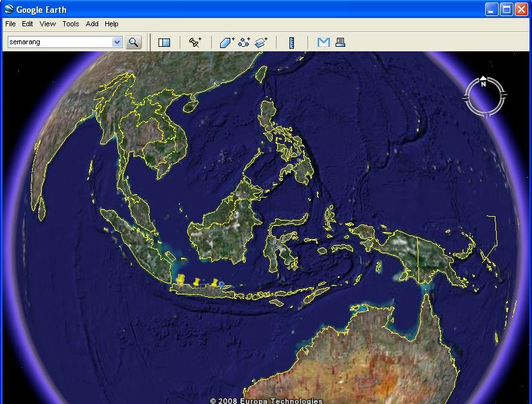Click the compass ring's right-side tick
The image size is (532, 404).
click(503, 94)
